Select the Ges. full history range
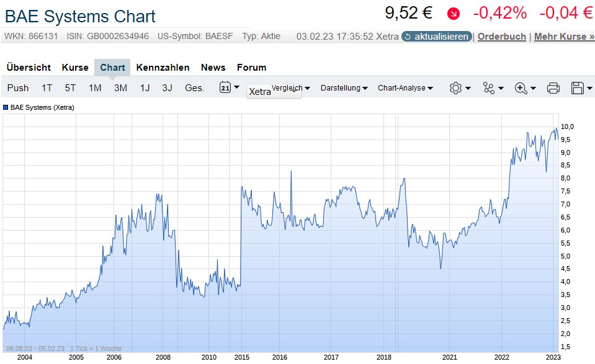This screenshot has height=364, width=595. tap(195, 88)
